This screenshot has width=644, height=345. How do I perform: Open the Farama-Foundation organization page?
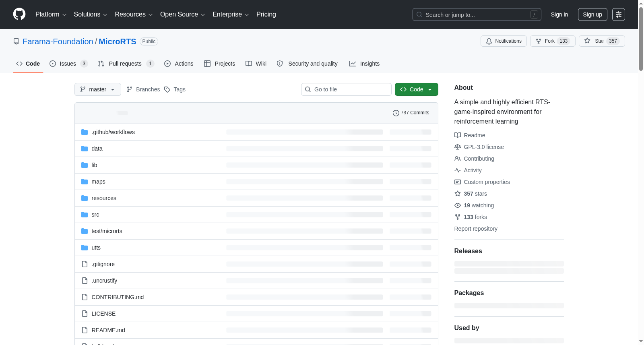point(58,41)
